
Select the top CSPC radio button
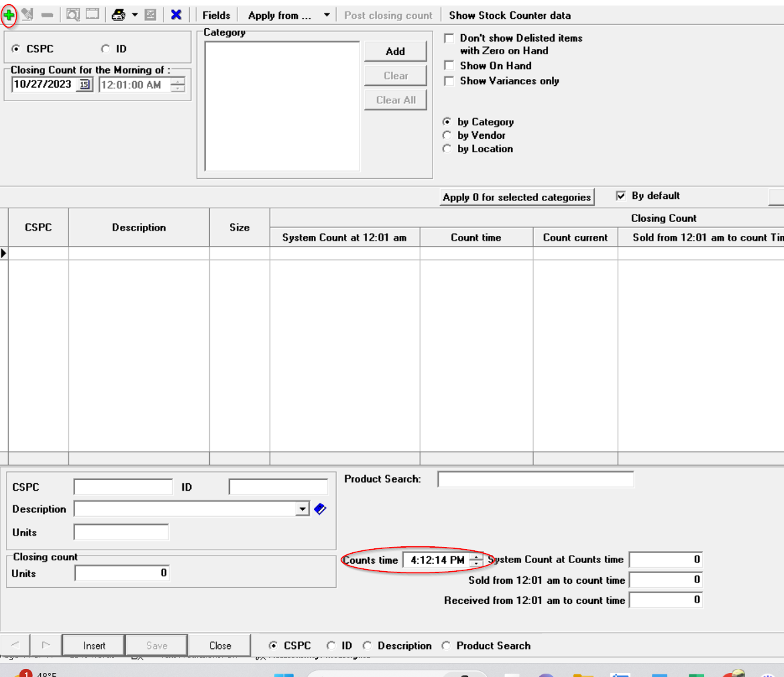[x=16, y=49]
